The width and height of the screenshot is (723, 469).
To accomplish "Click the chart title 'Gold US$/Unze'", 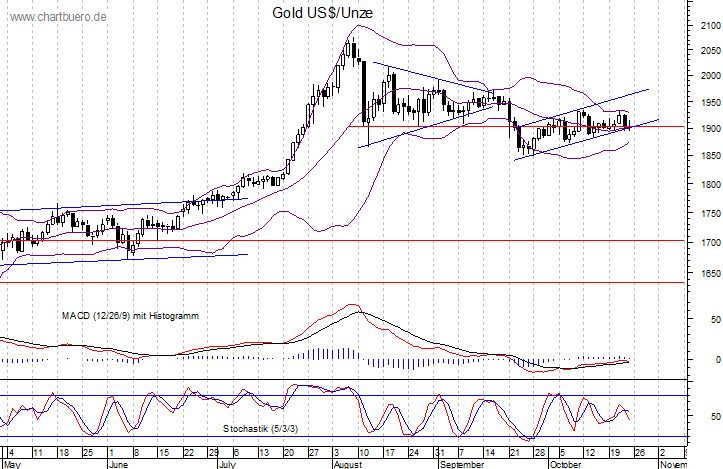I will [x=322, y=13].
